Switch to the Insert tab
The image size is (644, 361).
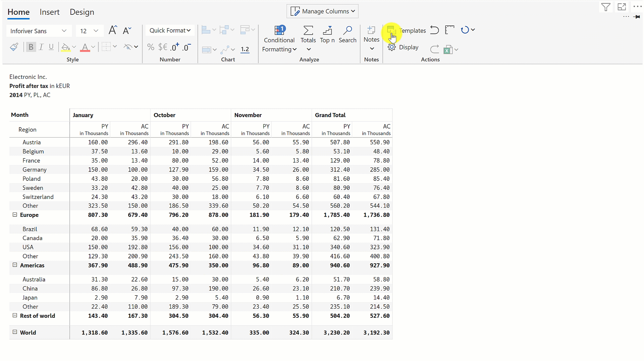click(50, 12)
